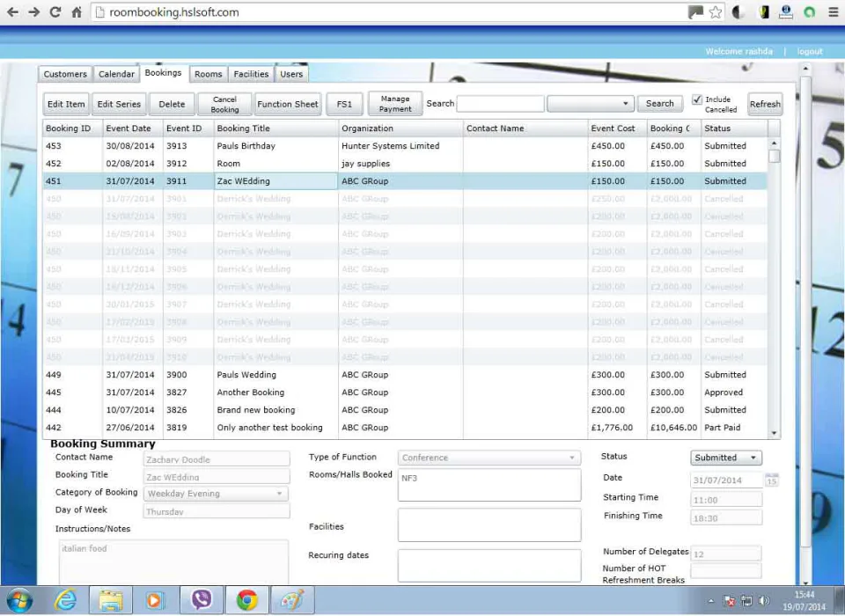845x616 pixels.
Task: Open the Type of Function dropdown
Action: [x=489, y=458]
